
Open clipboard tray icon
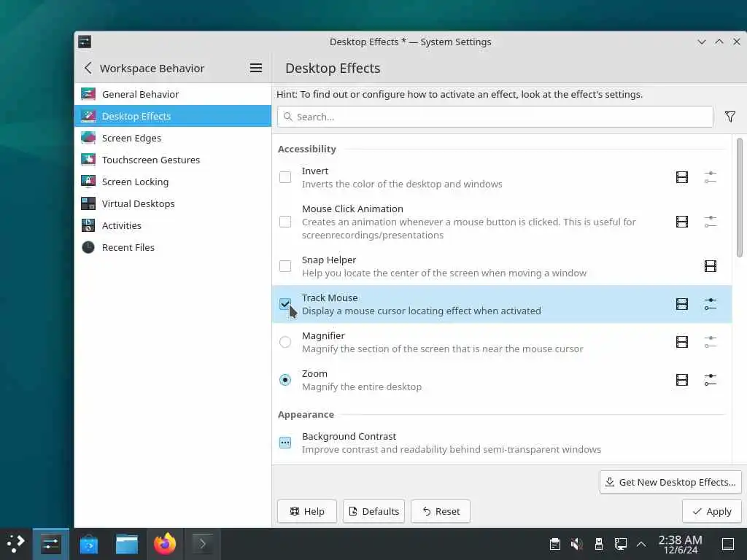[554, 544]
